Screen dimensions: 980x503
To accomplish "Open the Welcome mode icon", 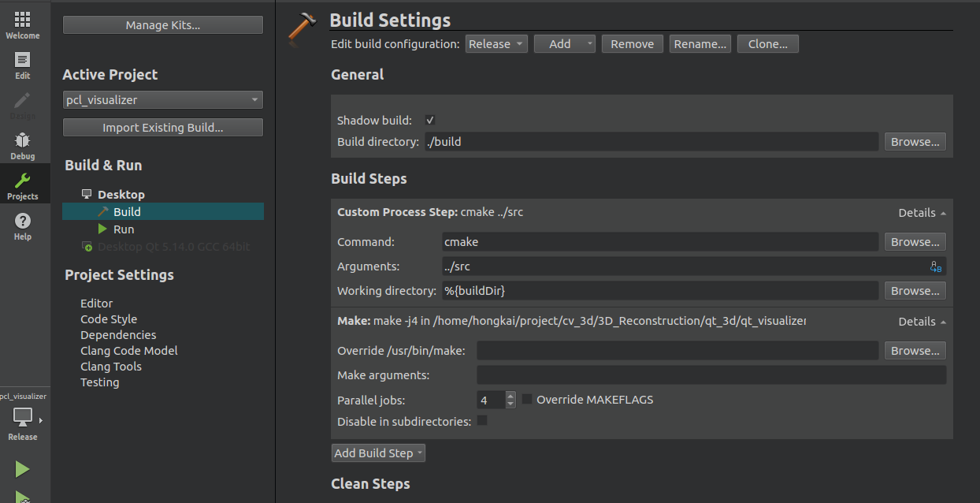I will pos(22,24).
